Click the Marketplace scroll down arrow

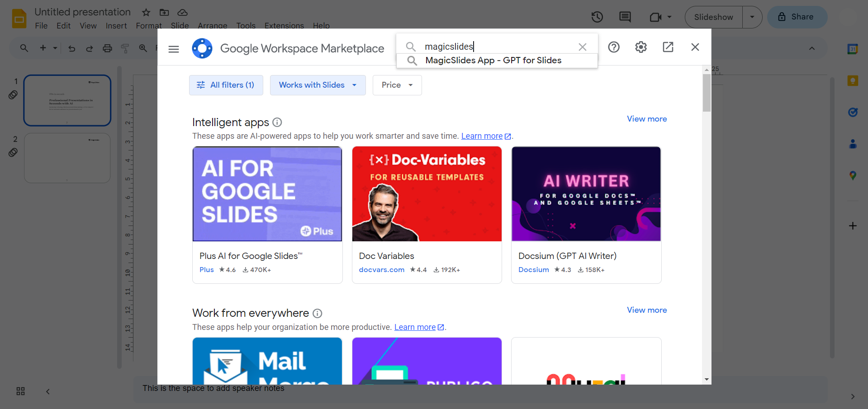click(707, 380)
